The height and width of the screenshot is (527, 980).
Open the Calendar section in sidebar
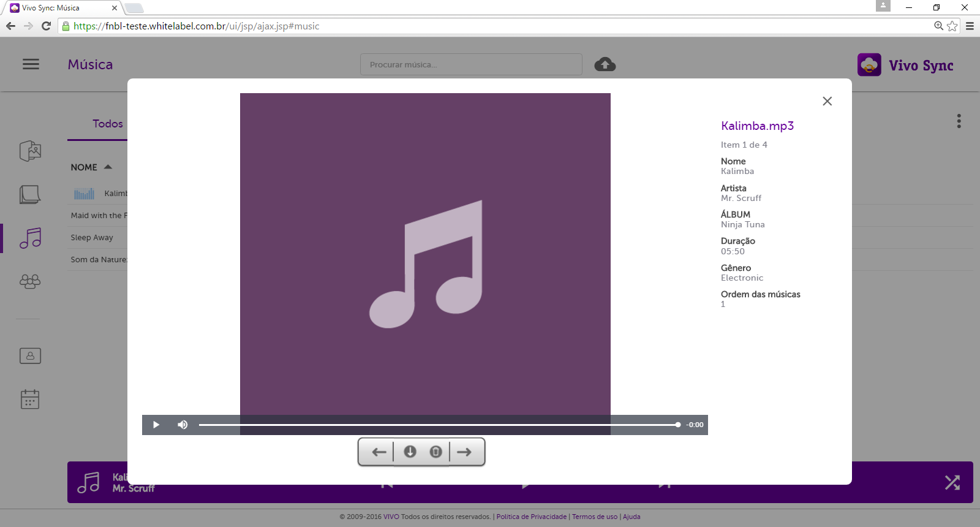click(x=30, y=400)
